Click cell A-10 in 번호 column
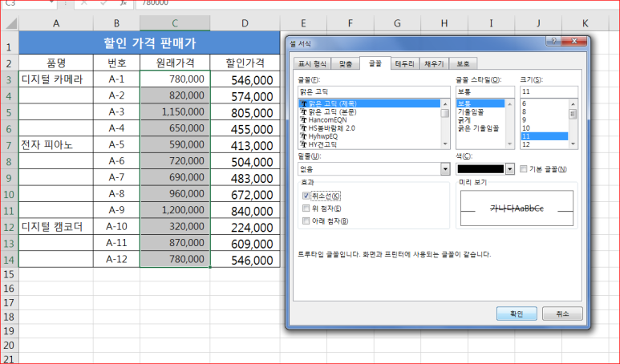The image size is (620, 364). coord(116,226)
